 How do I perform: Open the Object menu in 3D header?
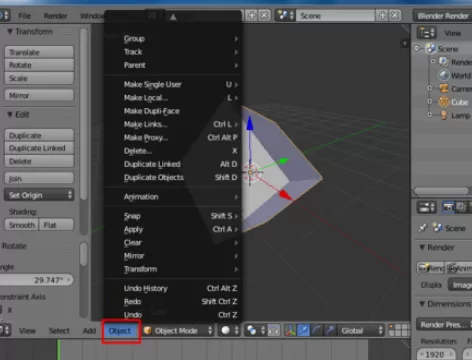click(x=120, y=331)
